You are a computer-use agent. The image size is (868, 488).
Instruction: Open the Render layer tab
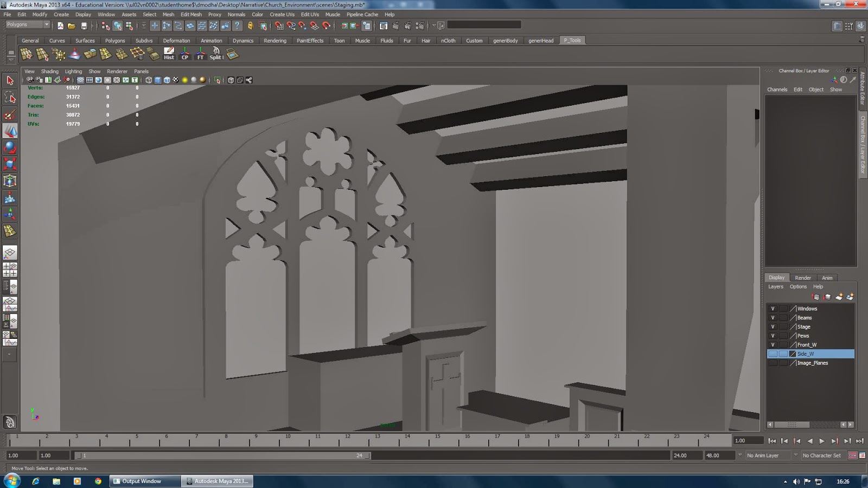(x=802, y=278)
